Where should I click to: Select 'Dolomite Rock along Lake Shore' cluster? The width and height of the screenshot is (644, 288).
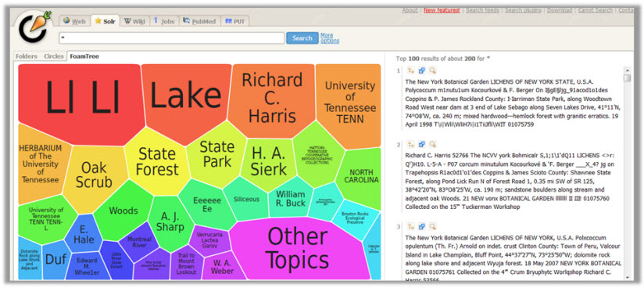[x=29, y=258]
